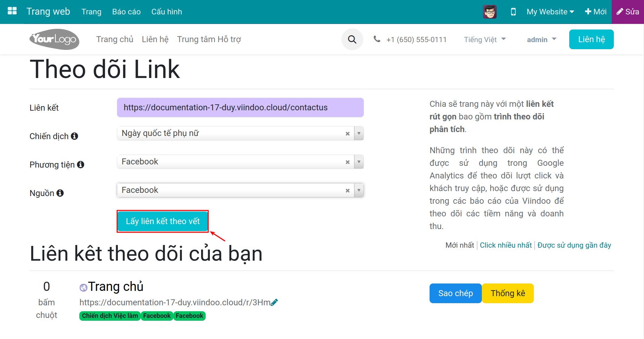The width and height of the screenshot is (644, 339).
Task: Select the Được sử dụng gần đây filter
Action: (x=574, y=245)
